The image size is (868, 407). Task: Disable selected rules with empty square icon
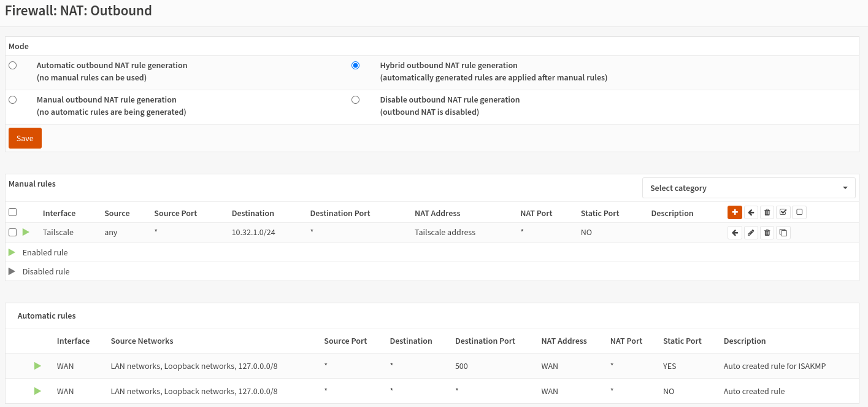[x=799, y=212]
